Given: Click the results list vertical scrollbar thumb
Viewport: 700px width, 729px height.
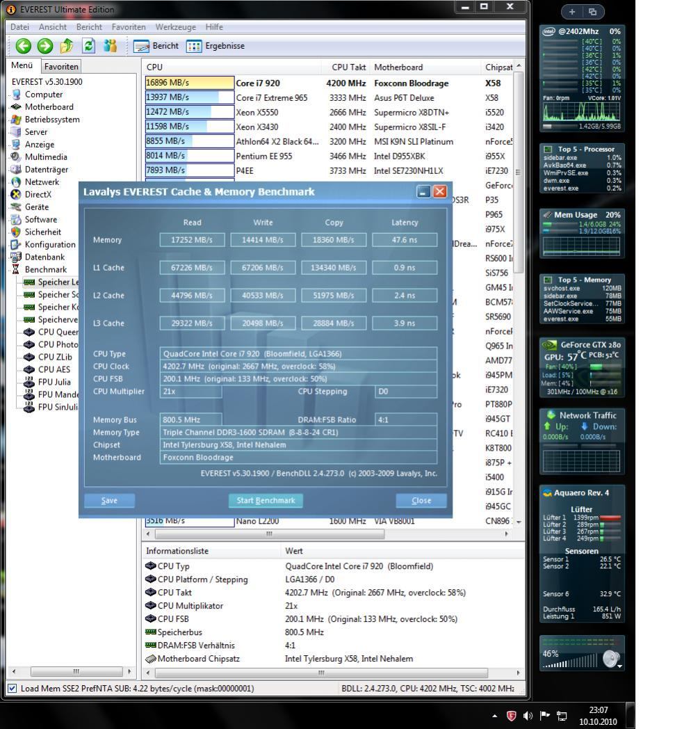Looking at the screenshot, I should pos(519,172).
